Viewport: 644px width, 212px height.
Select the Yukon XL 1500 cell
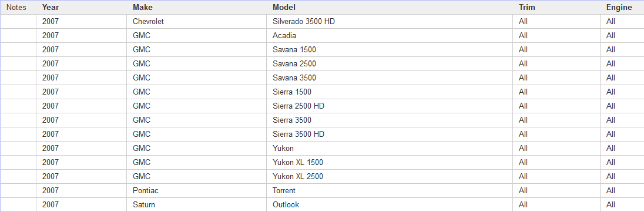[390, 162]
